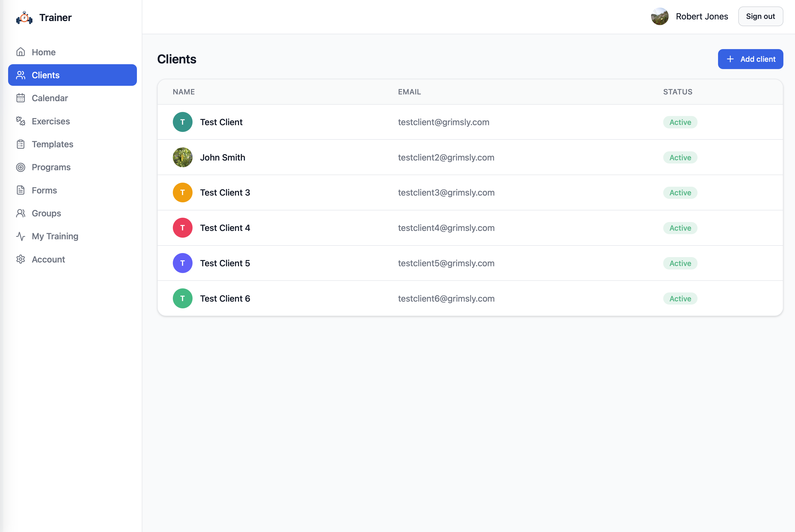Click John Smith's photo avatar
This screenshot has height=532, width=795.
(x=182, y=158)
